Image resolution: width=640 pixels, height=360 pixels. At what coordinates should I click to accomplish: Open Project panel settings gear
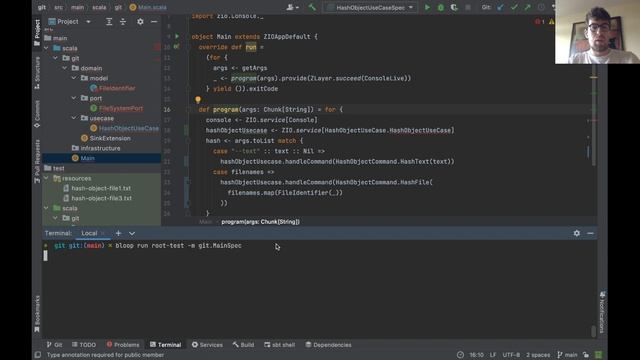[x=140, y=22]
